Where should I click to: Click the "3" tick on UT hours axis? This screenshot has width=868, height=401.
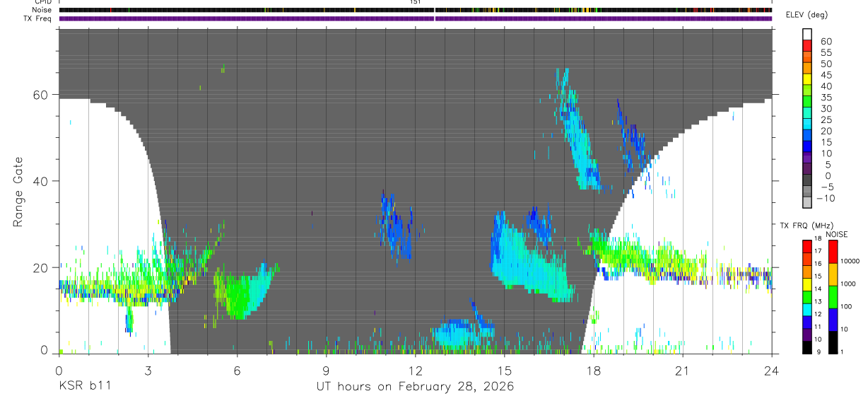[148, 370]
